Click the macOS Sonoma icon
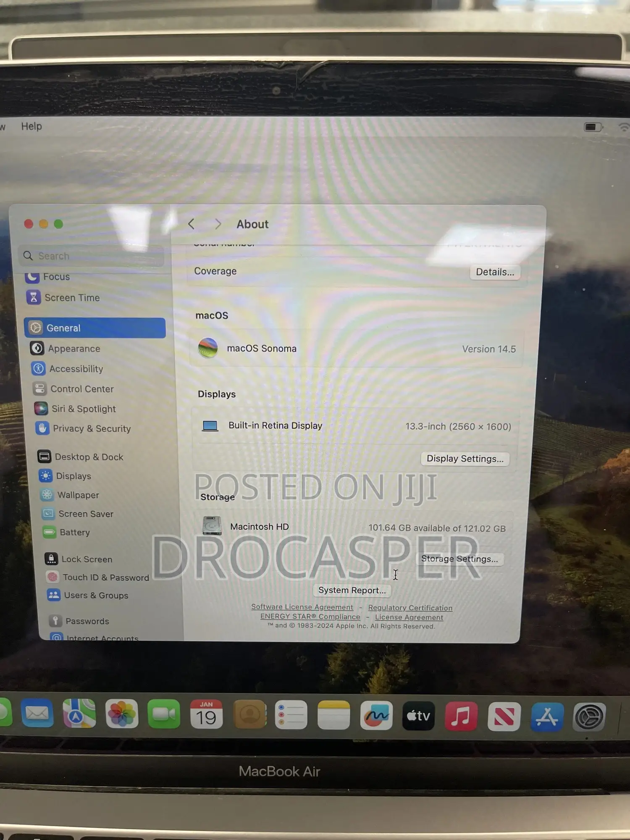Screen dimensions: 630x840 [x=208, y=348]
